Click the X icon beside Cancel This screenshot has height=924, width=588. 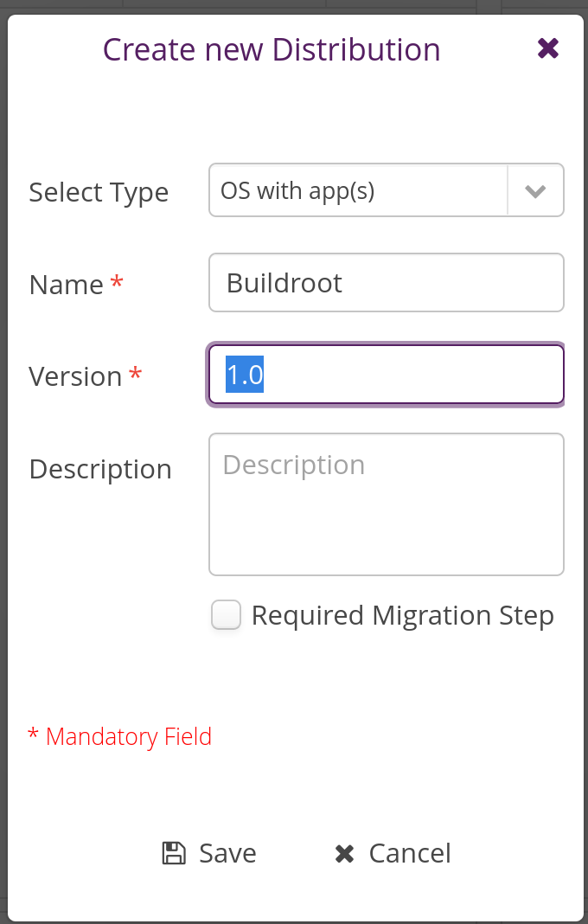pos(345,854)
